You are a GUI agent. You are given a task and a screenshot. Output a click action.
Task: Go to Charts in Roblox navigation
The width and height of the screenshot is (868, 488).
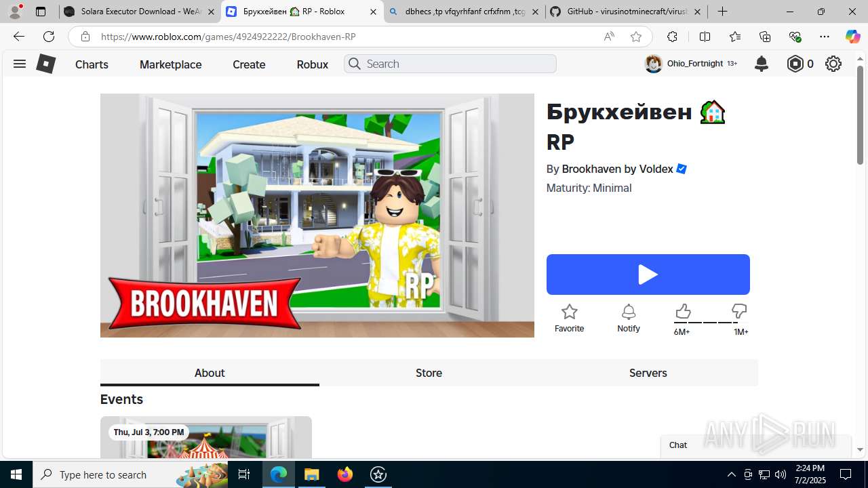[92, 64]
